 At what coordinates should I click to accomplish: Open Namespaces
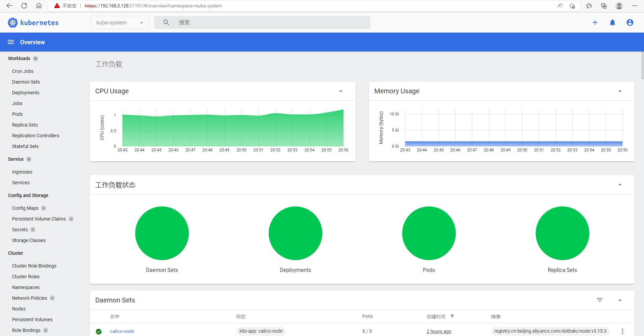pyautogui.click(x=26, y=287)
